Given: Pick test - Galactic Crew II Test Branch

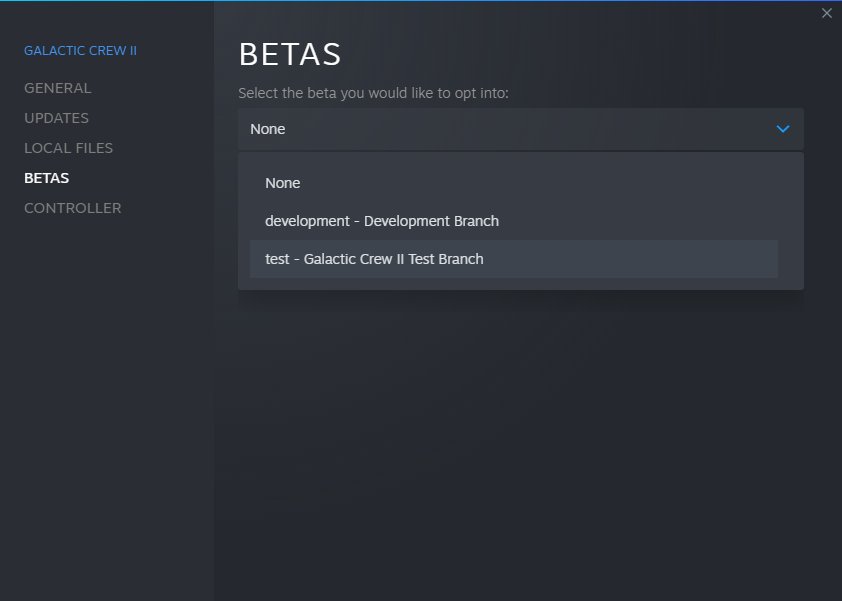Looking at the screenshot, I should pyautogui.click(x=374, y=259).
